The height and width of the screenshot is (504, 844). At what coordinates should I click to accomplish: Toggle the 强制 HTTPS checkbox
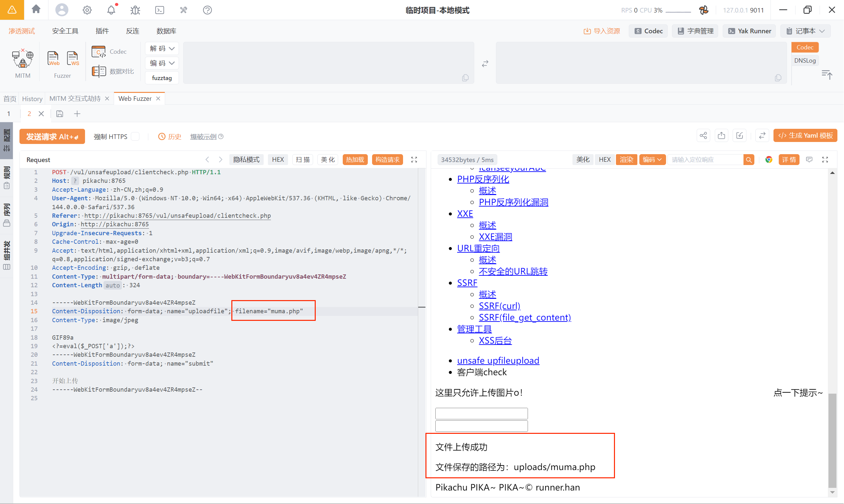coord(135,136)
